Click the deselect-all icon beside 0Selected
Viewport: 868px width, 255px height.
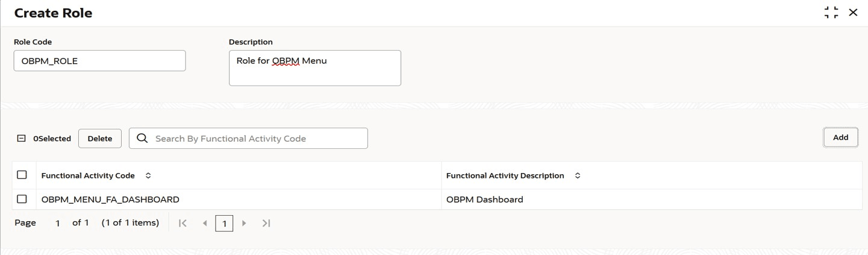(22, 138)
